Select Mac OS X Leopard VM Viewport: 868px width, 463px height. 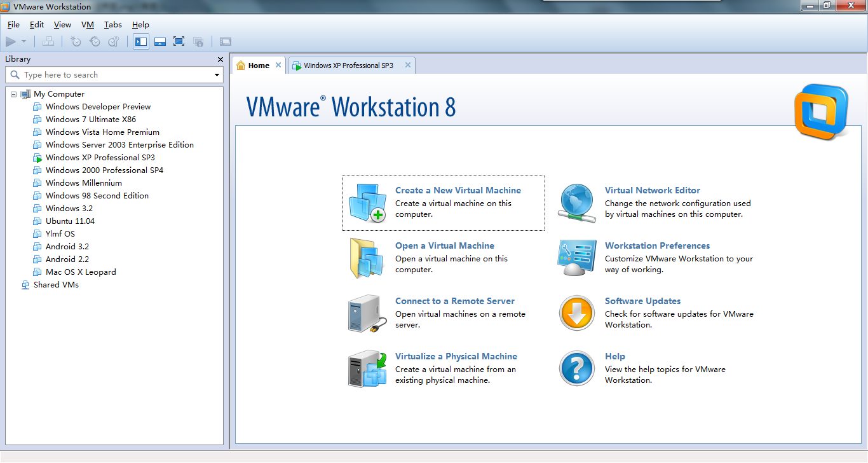click(x=81, y=272)
